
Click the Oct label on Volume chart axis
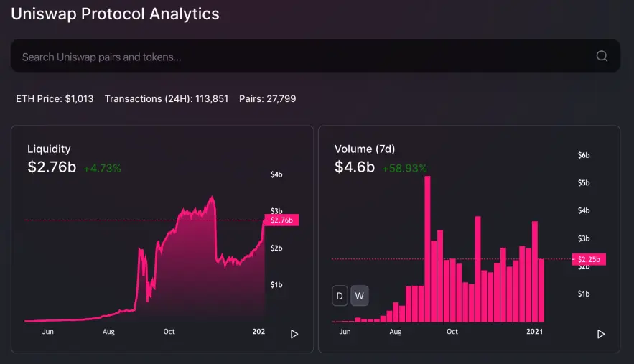point(452,331)
